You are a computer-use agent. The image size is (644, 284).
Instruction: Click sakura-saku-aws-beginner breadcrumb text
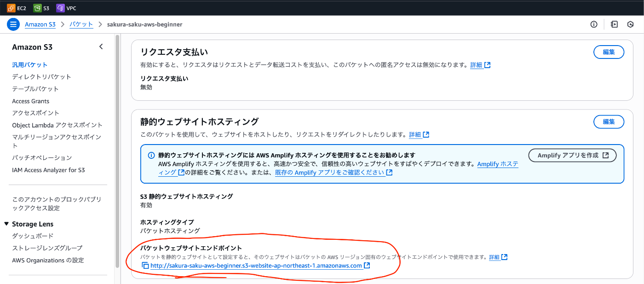pos(144,24)
